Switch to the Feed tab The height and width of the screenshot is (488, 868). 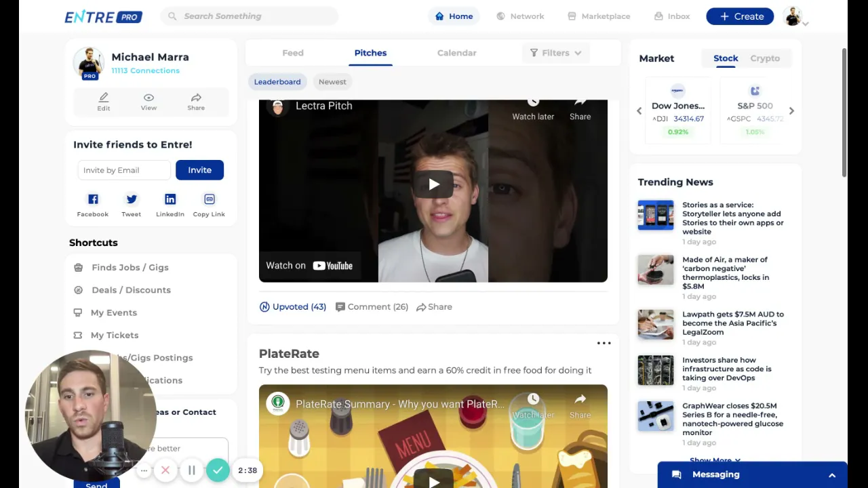(x=293, y=53)
